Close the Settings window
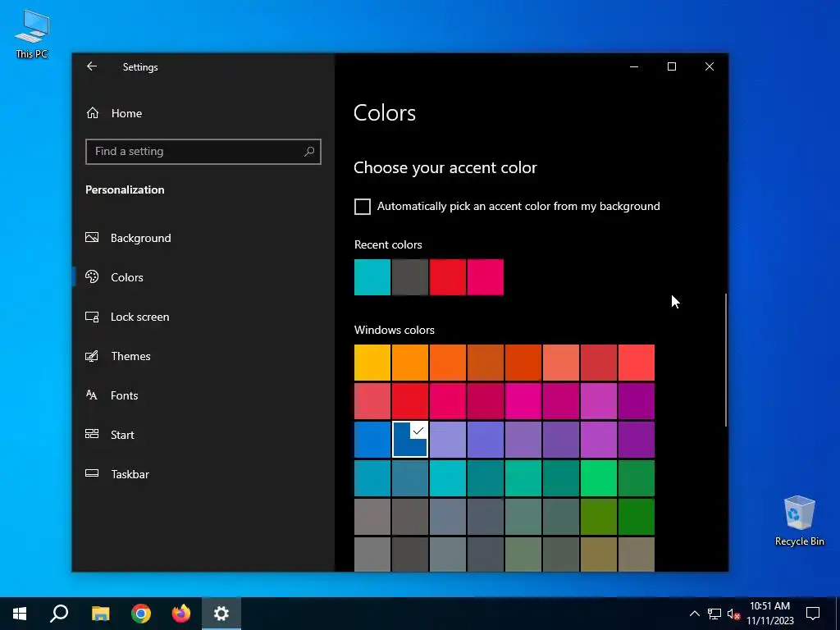840x630 pixels. (710, 66)
